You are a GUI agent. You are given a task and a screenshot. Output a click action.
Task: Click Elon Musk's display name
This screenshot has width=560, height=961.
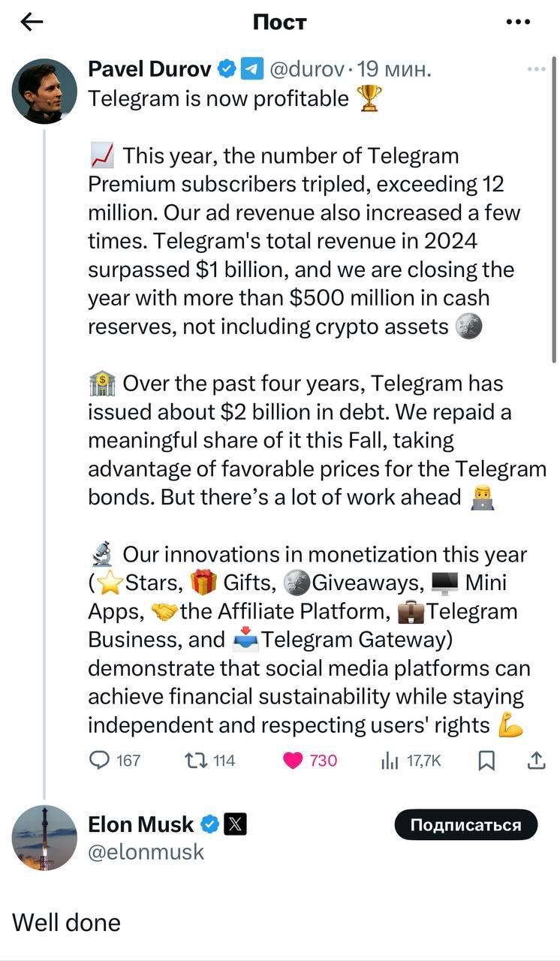click(140, 824)
